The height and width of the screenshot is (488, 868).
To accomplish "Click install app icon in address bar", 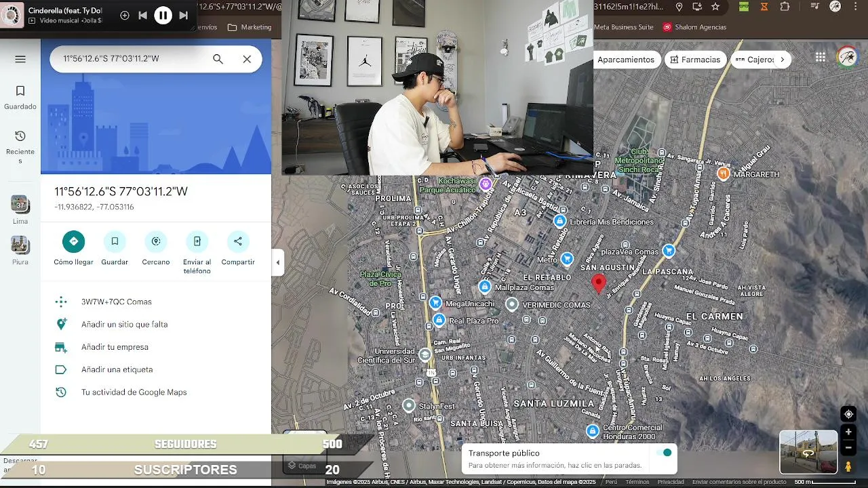I will pos(697,7).
